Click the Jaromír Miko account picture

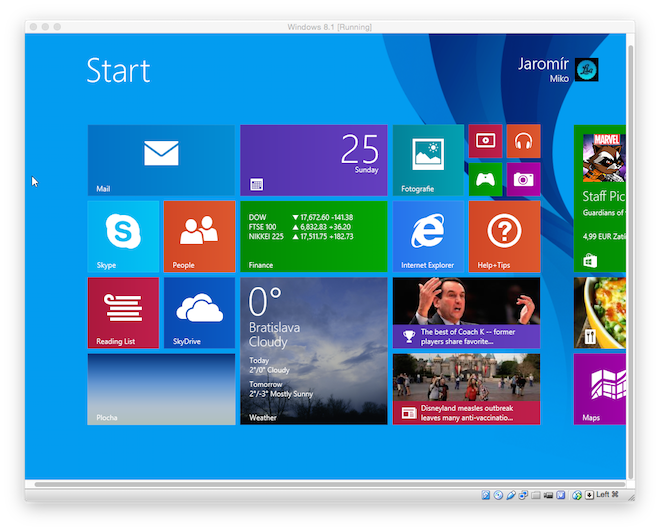pos(586,69)
